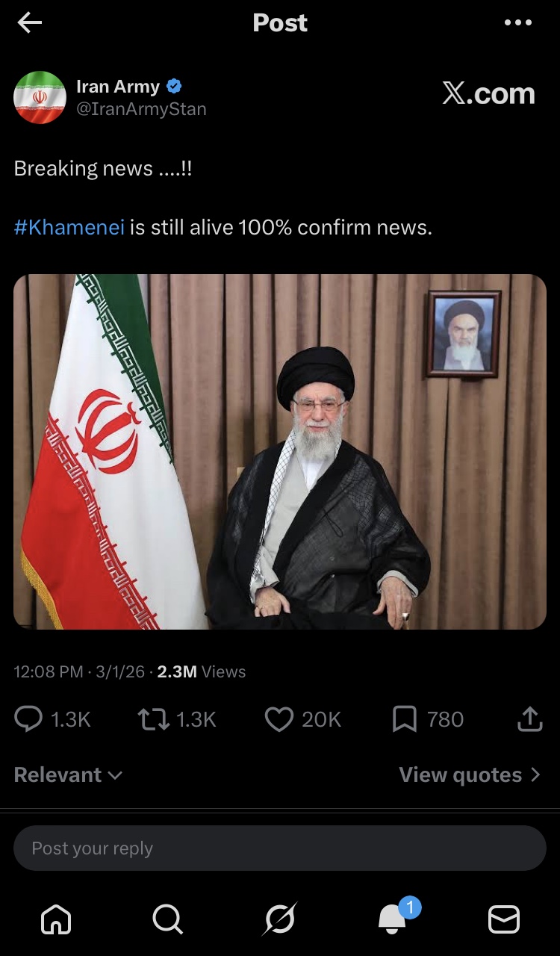
Task: Tap the repost arrows icon
Action: pos(153,718)
